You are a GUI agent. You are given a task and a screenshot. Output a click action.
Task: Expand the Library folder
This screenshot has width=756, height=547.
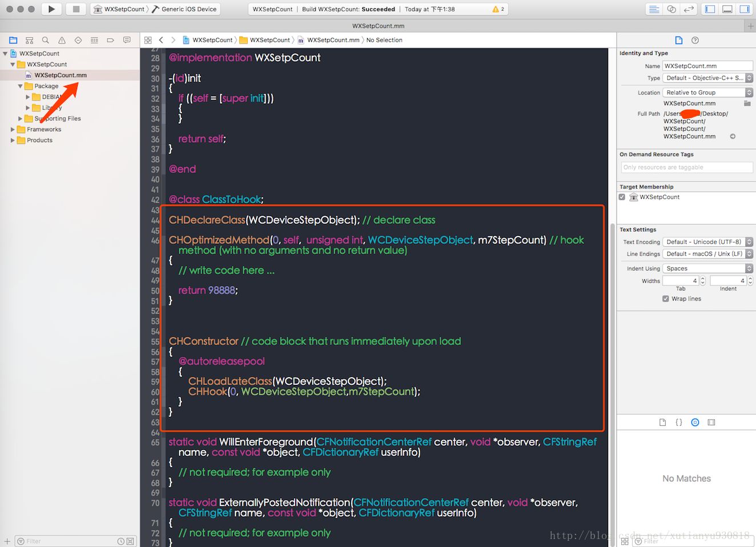[27, 108]
